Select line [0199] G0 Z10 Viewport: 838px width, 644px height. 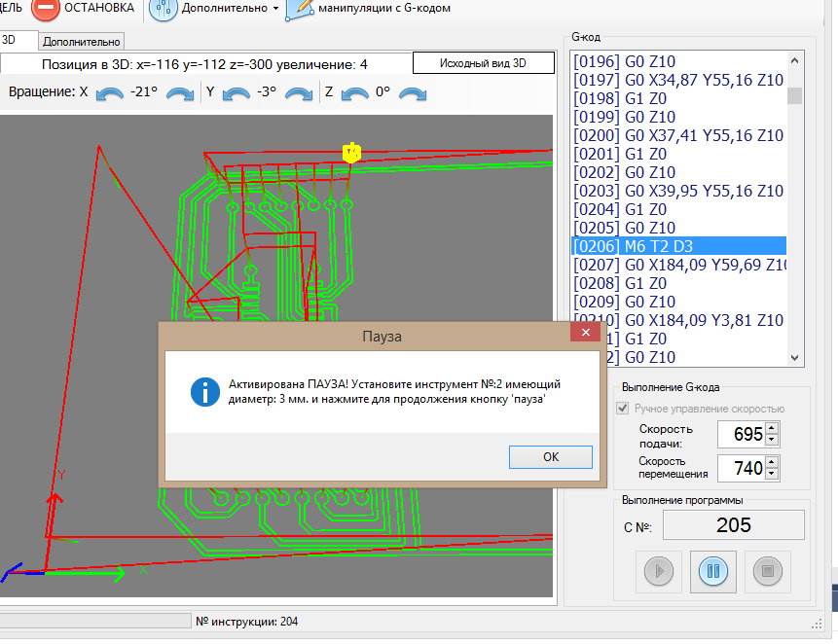pos(678,117)
